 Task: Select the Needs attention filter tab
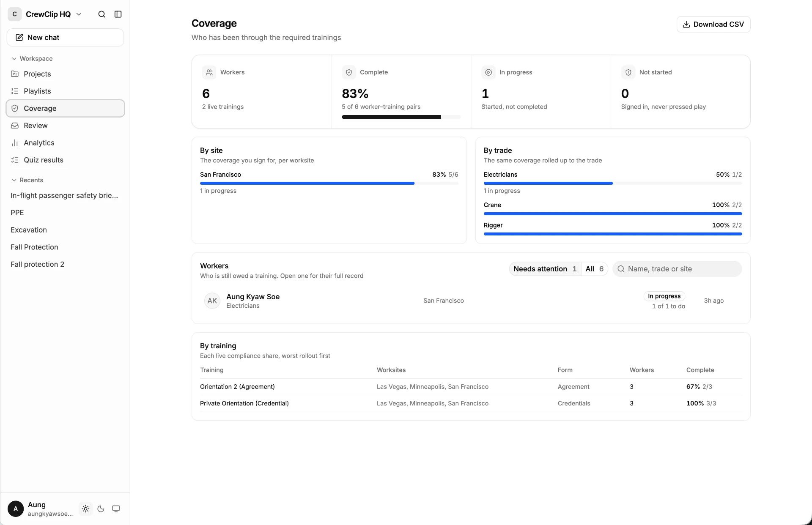coord(545,269)
